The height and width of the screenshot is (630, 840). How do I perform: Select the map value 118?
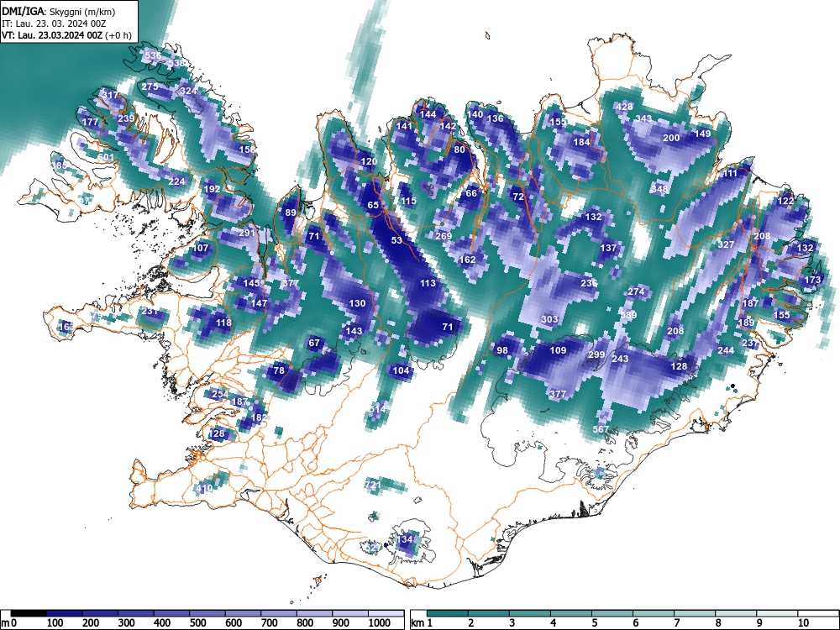coord(223,323)
